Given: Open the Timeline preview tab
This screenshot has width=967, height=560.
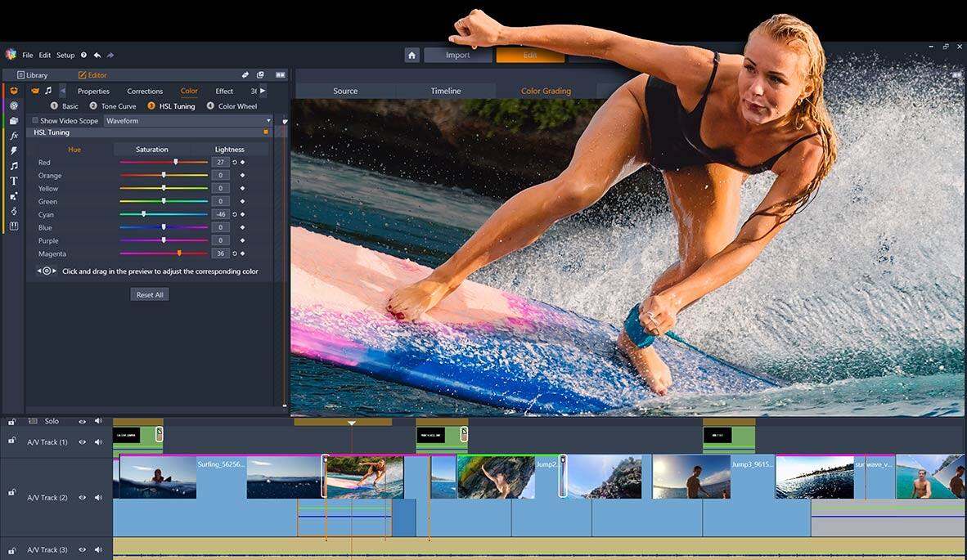Looking at the screenshot, I should coord(446,91).
